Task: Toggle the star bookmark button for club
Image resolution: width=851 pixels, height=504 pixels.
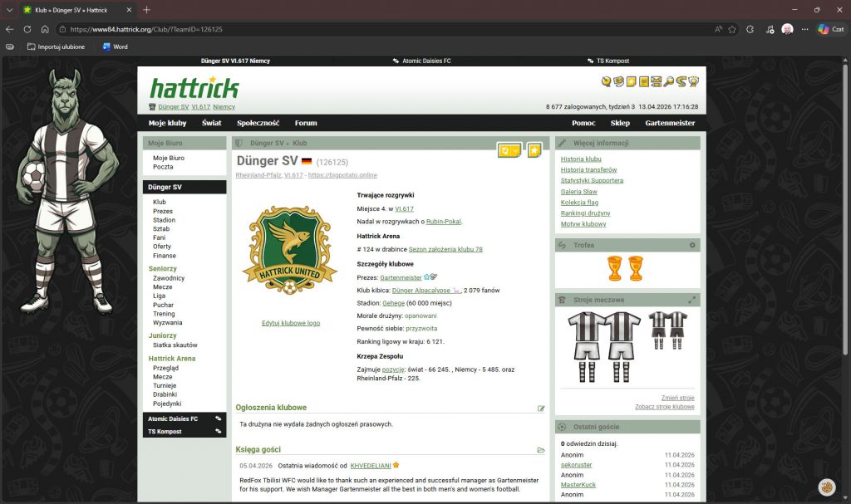Action: click(534, 150)
